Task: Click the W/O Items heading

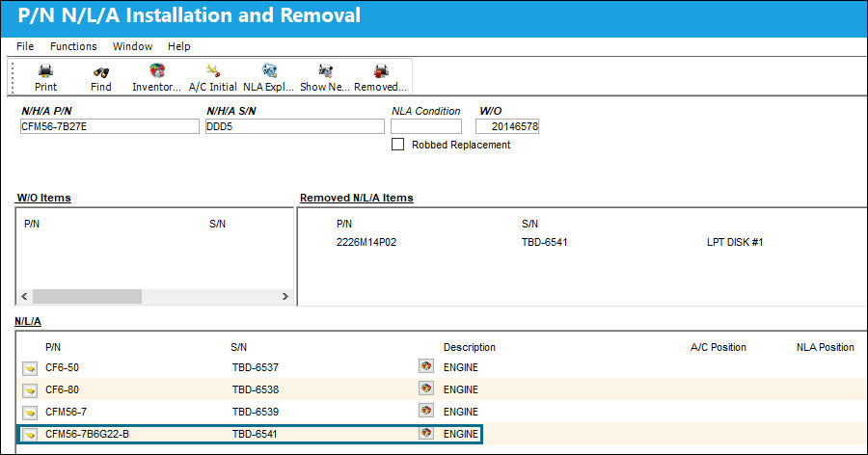Action: click(x=43, y=198)
